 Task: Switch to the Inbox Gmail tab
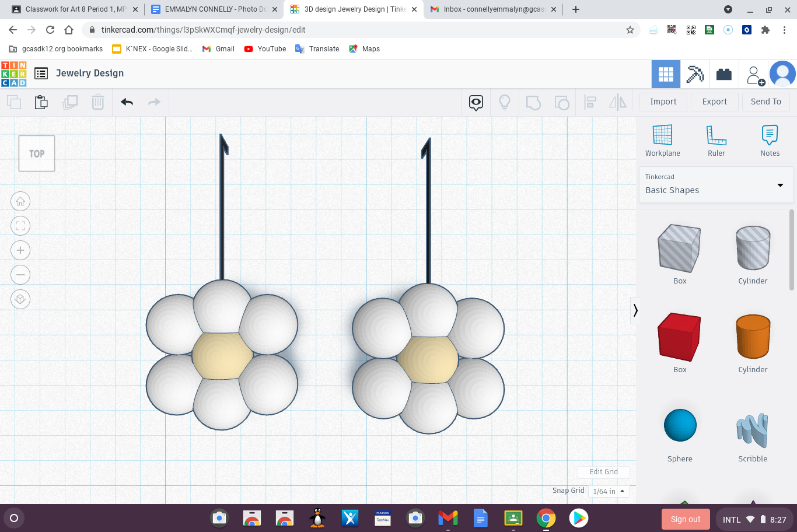pos(493,9)
